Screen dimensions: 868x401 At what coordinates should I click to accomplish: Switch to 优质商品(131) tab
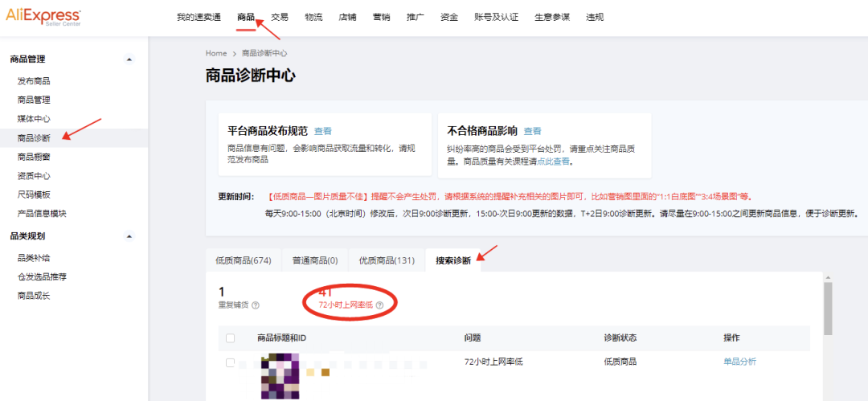(x=387, y=261)
